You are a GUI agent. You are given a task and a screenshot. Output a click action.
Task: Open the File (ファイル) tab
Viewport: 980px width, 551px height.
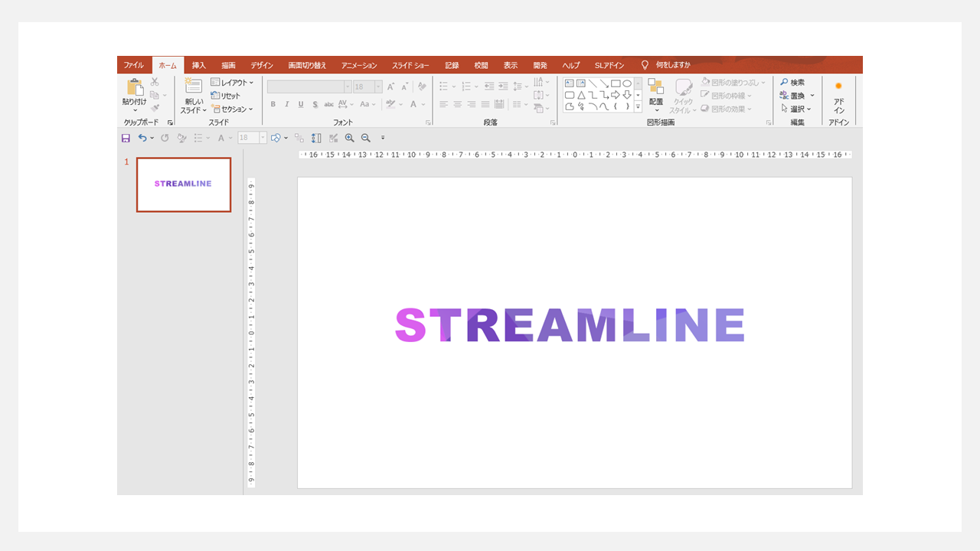click(134, 65)
